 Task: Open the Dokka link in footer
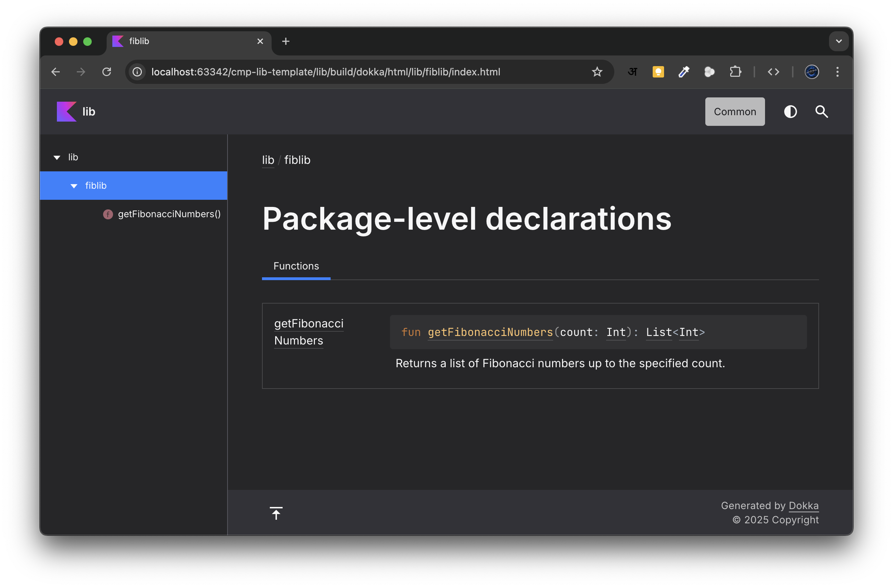coord(803,506)
